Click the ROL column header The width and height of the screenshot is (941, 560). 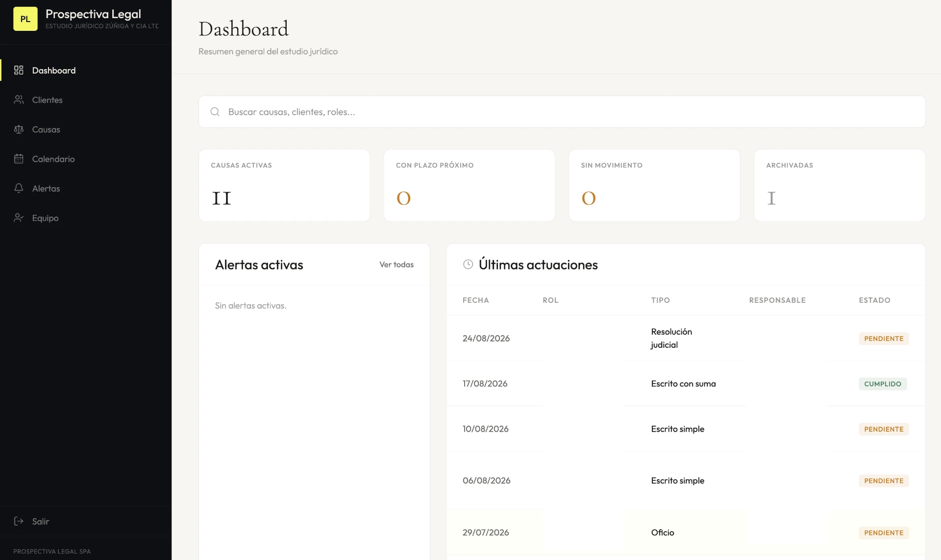[x=550, y=300]
